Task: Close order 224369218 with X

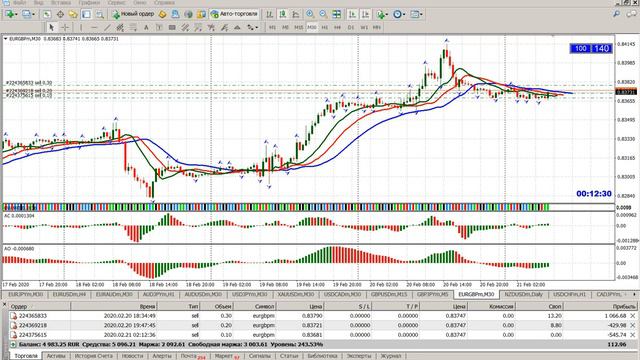Action: tap(633, 325)
